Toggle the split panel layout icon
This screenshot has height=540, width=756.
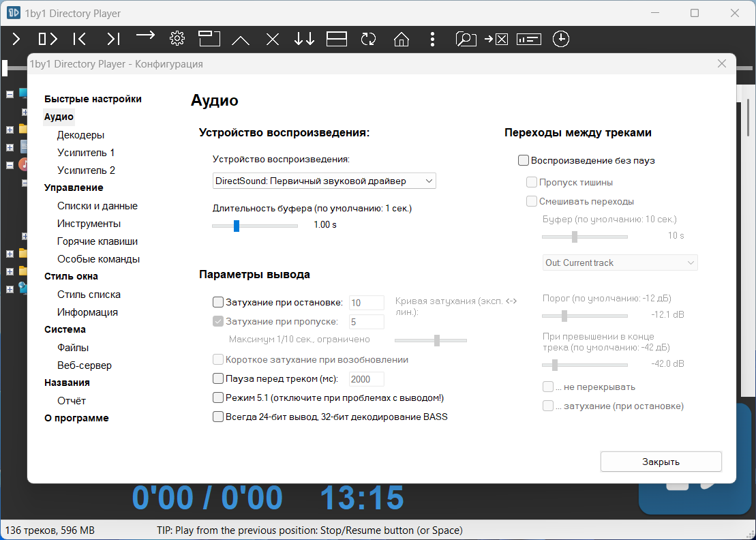coord(337,39)
